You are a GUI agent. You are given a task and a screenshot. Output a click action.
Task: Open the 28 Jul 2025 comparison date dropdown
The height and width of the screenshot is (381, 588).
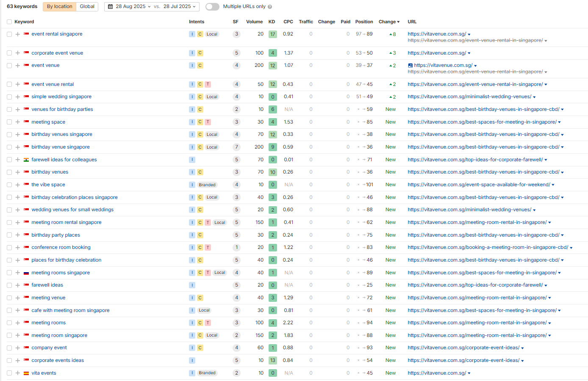(180, 7)
